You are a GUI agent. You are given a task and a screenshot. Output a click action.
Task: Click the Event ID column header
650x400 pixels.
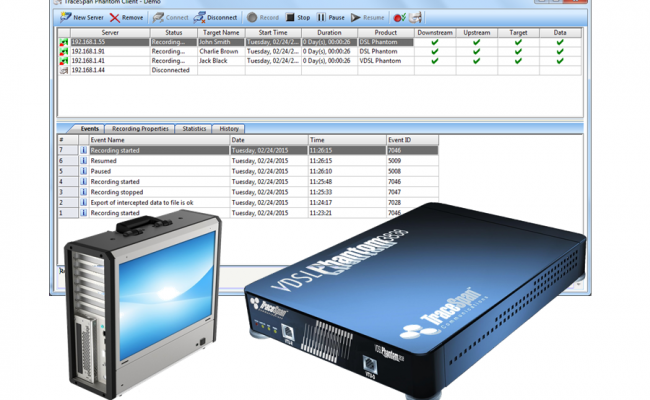click(412, 140)
